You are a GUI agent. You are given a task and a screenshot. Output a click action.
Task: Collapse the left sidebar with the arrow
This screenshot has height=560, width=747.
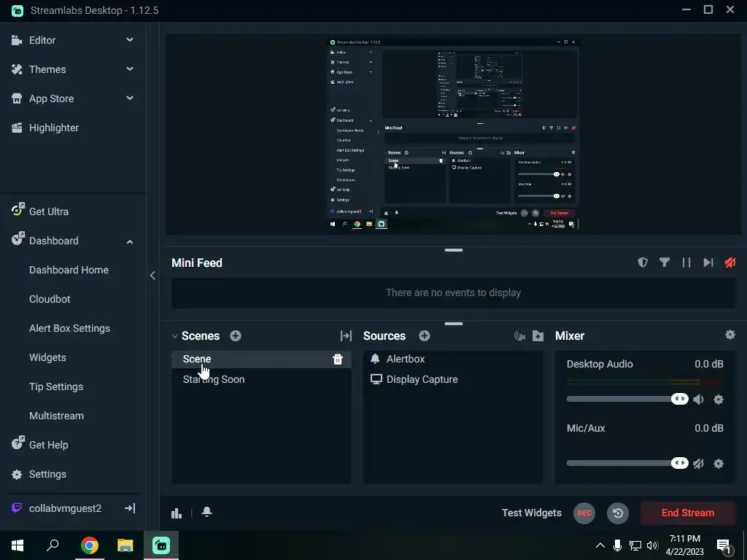pyautogui.click(x=152, y=275)
